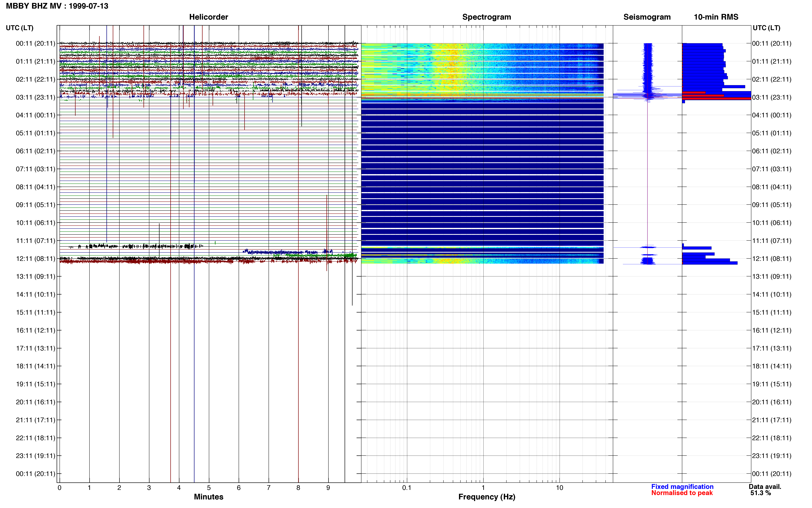The image size is (812, 508).
Task: Click the left '04:11 (00:11)' time label
Action: [36, 115]
